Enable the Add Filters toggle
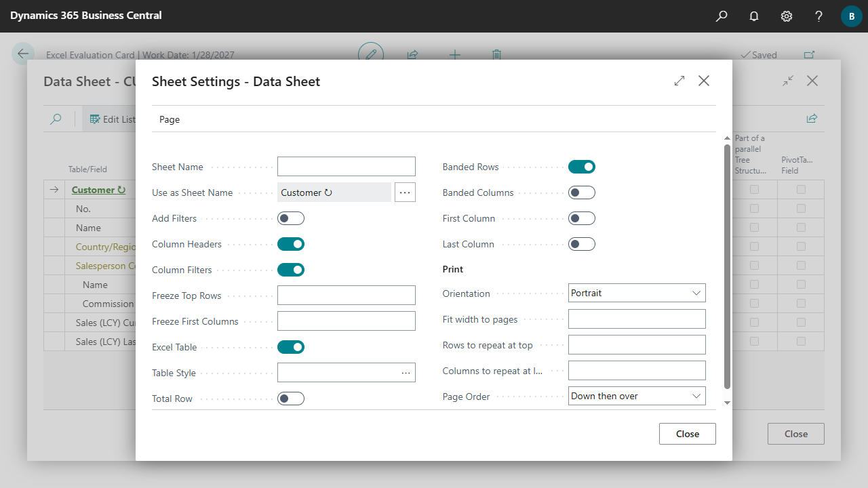 click(291, 218)
